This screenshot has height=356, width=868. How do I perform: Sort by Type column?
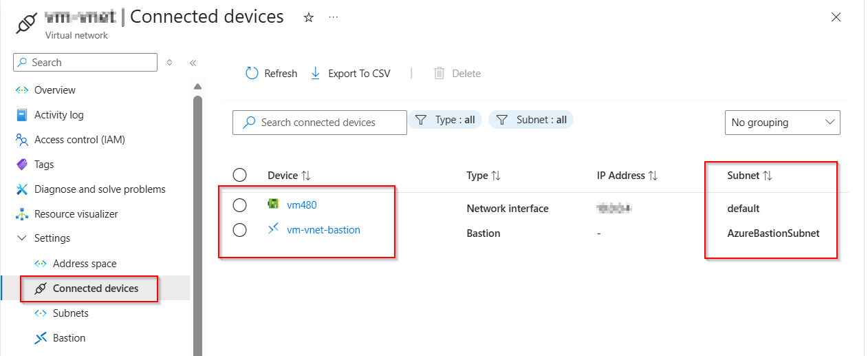point(484,176)
